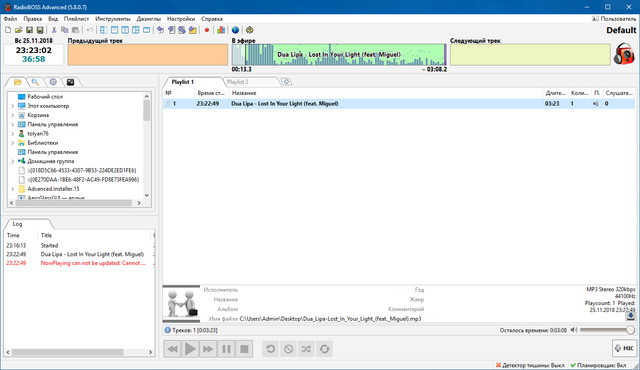Open the search tab with magnifier icon
This screenshot has height=370, width=640.
coord(36,82)
